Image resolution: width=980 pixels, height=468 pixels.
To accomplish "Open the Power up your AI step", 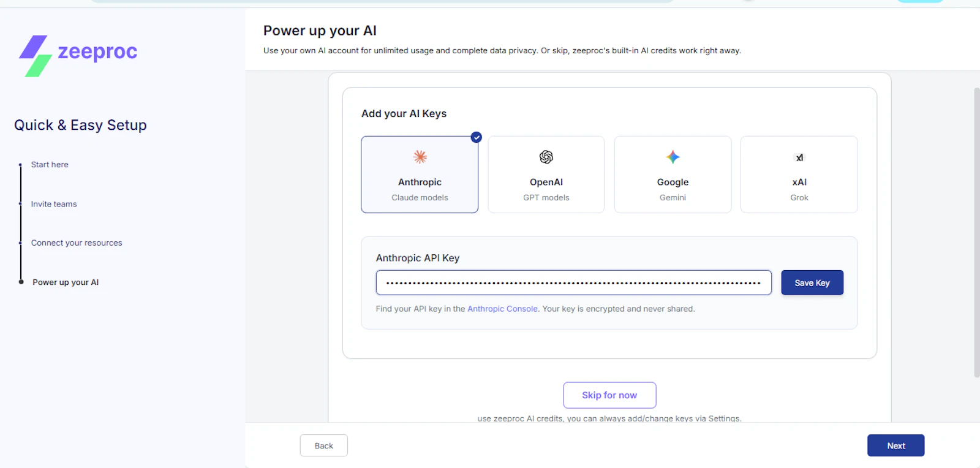I will click(x=66, y=282).
